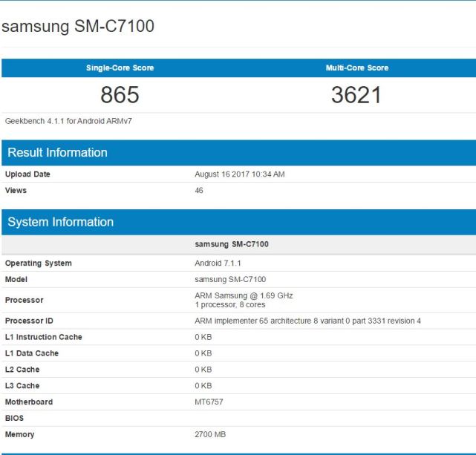This screenshot has width=476, height=455.
Task: Click the Motherboard label
Action: click(x=29, y=402)
